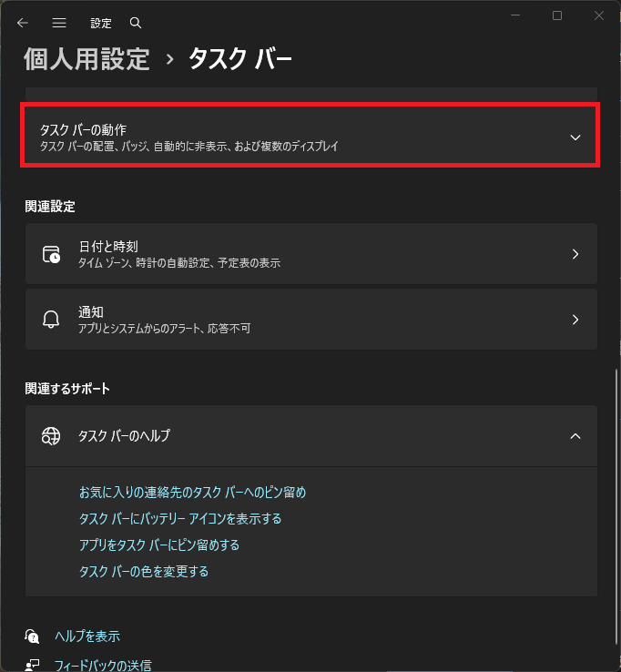Screen dimensions: 621x672
Task: Click the ヘルプを表示 link
Action: [87, 636]
